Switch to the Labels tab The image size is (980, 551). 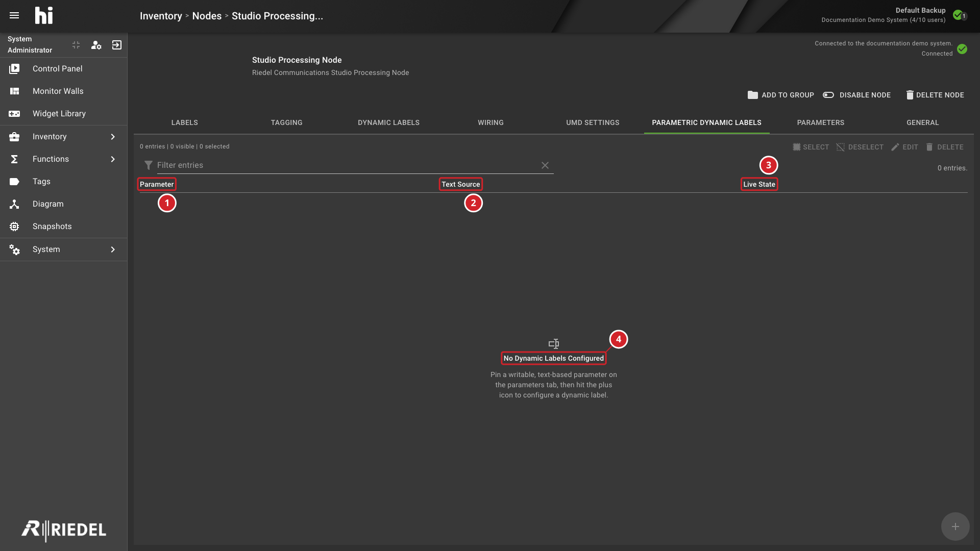coord(185,122)
